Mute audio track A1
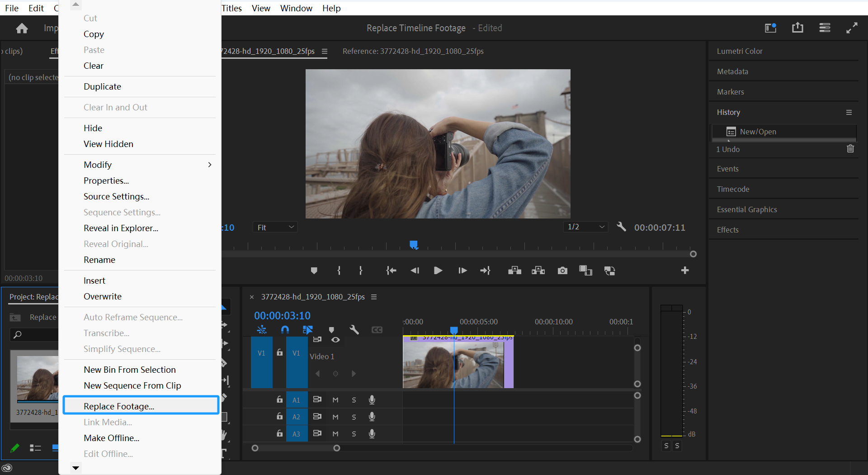This screenshot has height=475, width=868. click(335, 400)
